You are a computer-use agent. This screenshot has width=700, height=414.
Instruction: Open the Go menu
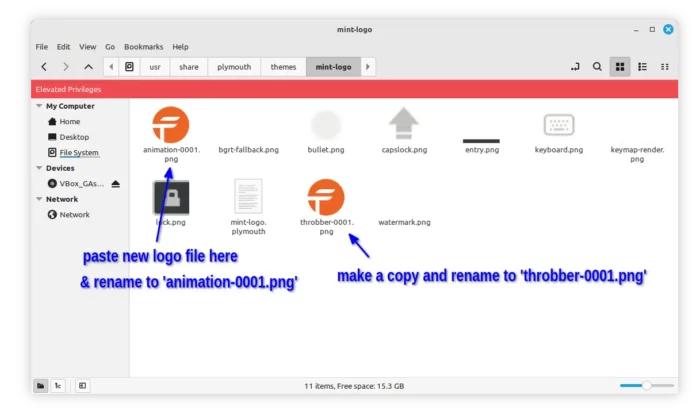110,47
